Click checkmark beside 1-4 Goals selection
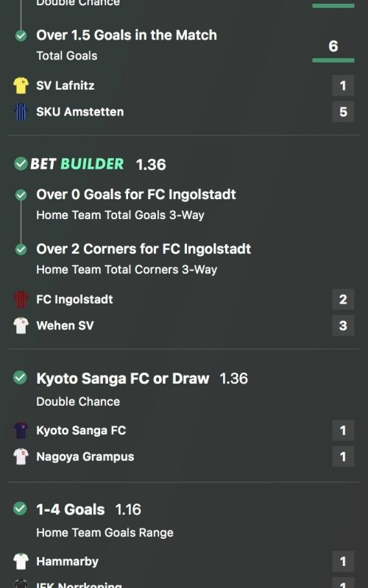The width and height of the screenshot is (368, 588). [x=20, y=509]
